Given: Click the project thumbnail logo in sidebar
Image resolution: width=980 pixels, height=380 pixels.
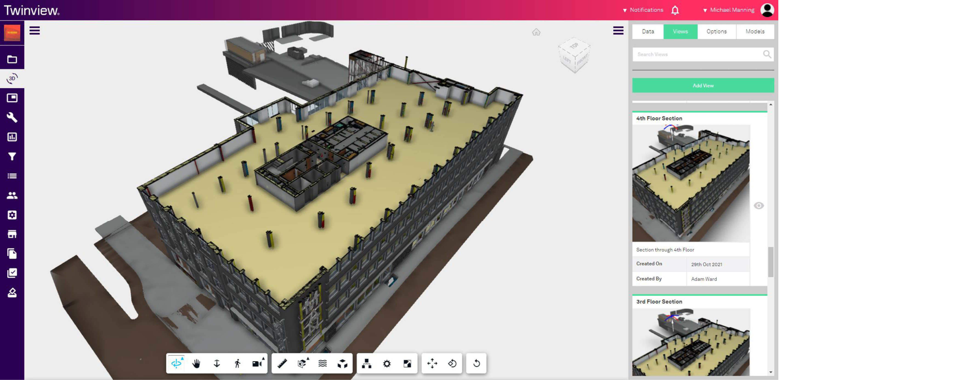Looking at the screenshot, I should pyautogui.click(x=12, y=33).
